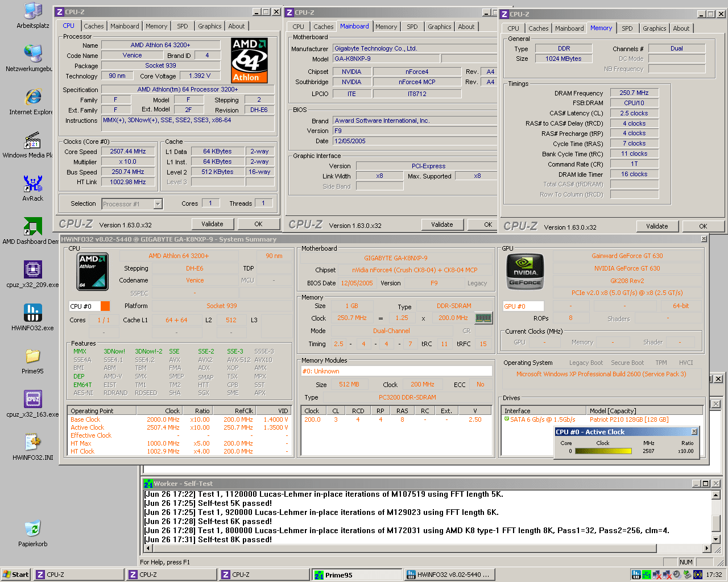Click the 'Model [Capacity]' column header under Drives
The width and height of the screenshot is (728, 582).
(x=646, y=411)
